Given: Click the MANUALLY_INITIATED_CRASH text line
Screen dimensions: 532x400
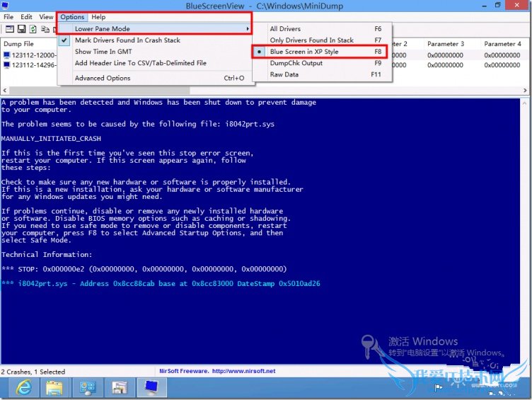Looking at the screenshot, I should coord(51,139).
